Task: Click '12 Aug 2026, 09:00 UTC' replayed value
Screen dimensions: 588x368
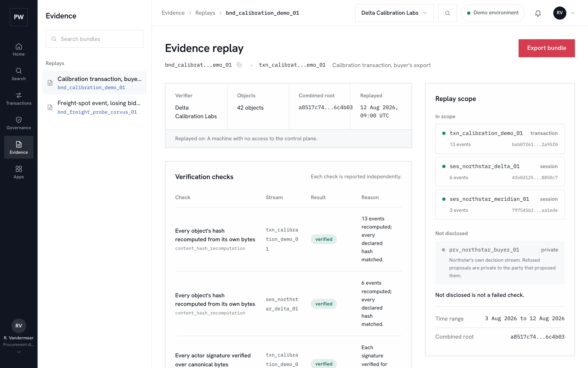Action: click(379, 111)
